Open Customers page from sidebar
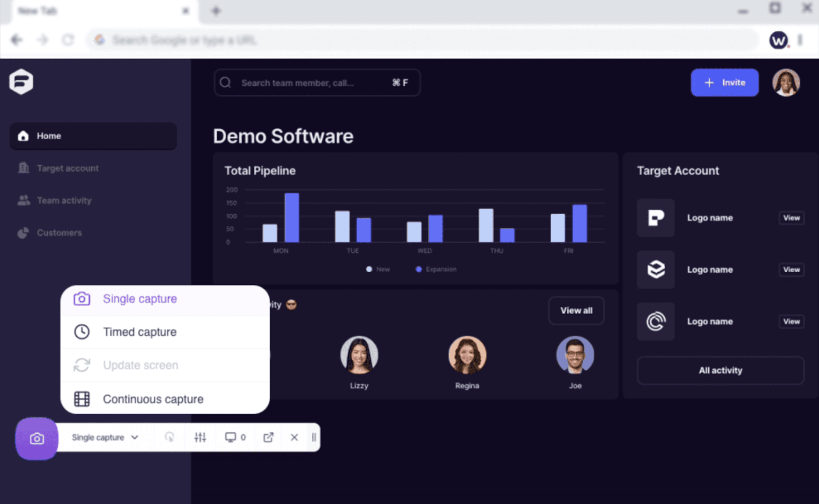The height and width of the screenshot is (504, 819). point(59,233)
